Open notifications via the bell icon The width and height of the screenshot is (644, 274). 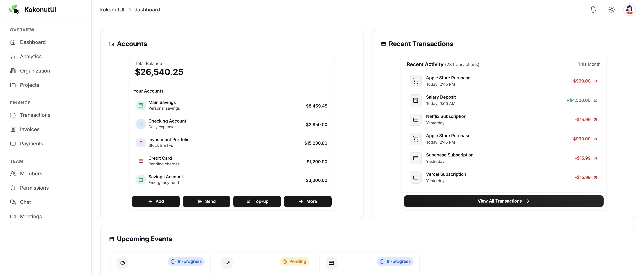(593, 9)
